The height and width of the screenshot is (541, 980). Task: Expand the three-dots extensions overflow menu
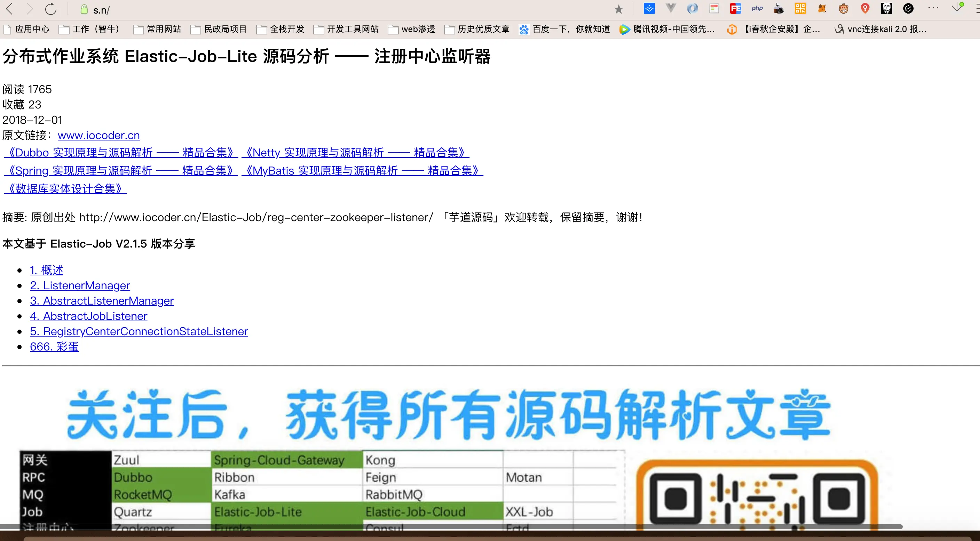[933, 8]
